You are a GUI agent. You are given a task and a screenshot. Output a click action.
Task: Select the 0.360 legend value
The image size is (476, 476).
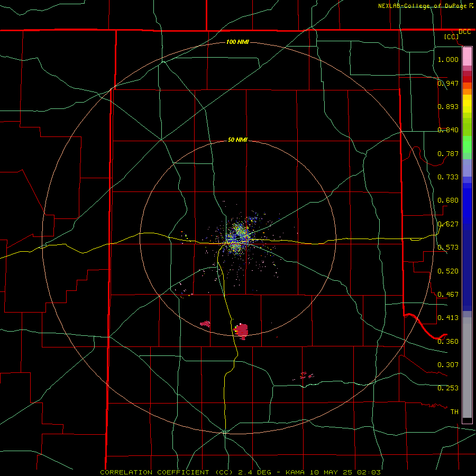[x=448, y=341]
